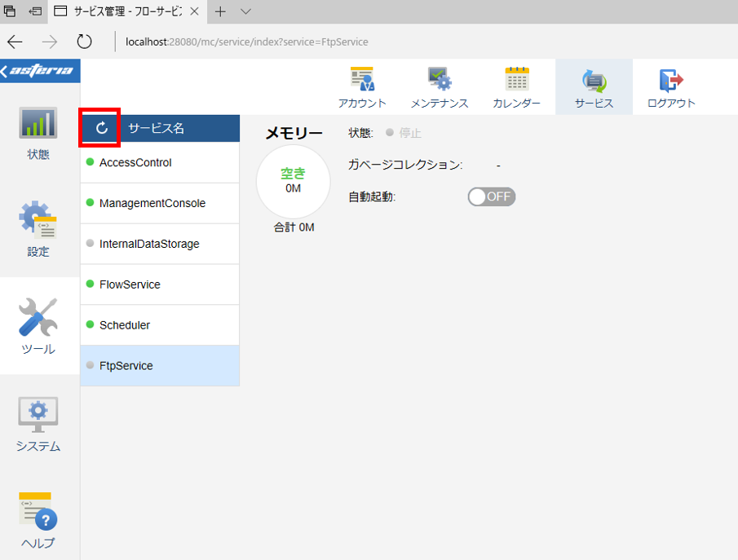Click the address bar URL field
The width and height of the screenshot is (738, 560).
pos(246,42)
